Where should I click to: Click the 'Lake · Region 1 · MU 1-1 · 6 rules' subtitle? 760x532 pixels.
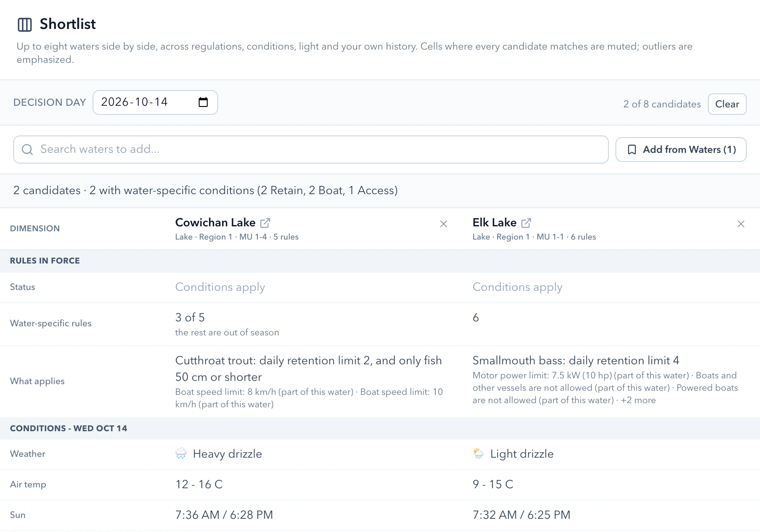pyautogui.click(x=534, y=237)
